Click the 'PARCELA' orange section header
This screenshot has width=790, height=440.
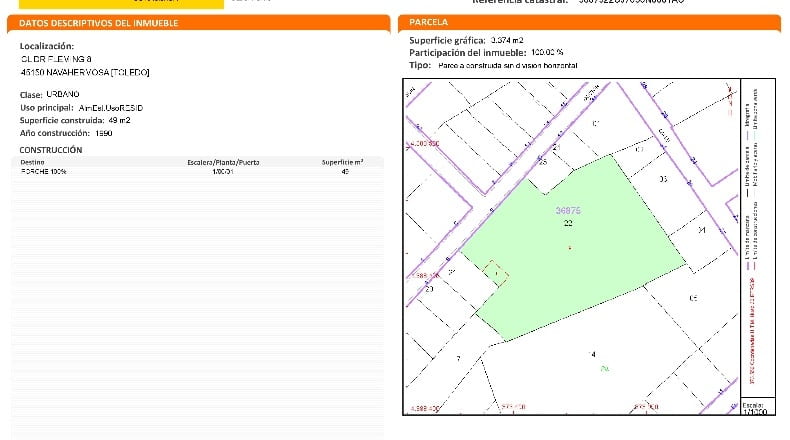pos(589,23)
